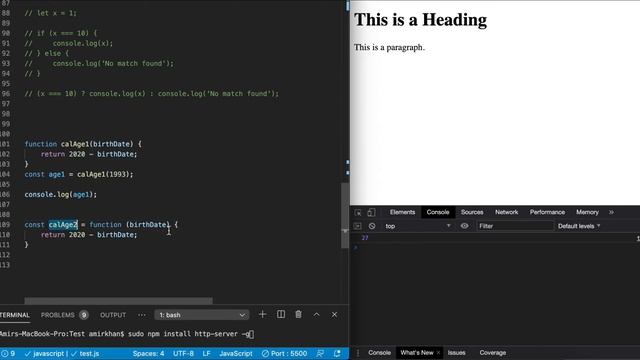Click the test.js checkmark status item

(85, 353)
